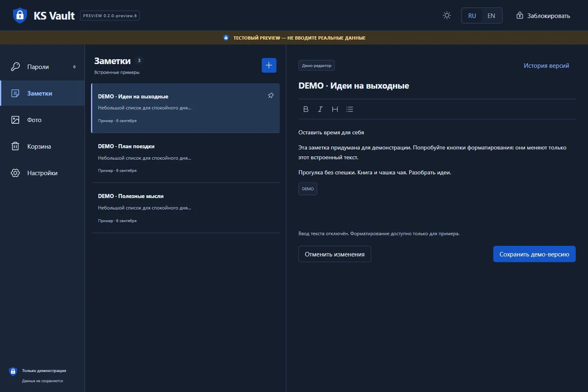
Task: Apply bullet list formatting
Action: click(x=350, y=109)
